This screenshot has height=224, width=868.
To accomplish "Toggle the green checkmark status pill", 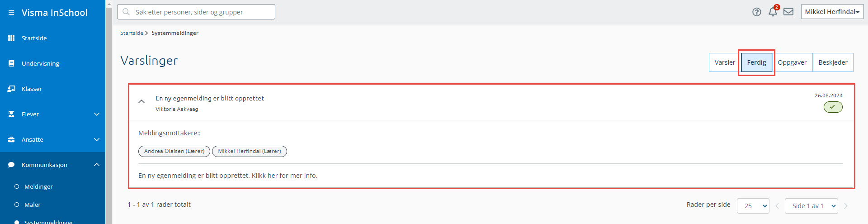I will coord(833,107).
